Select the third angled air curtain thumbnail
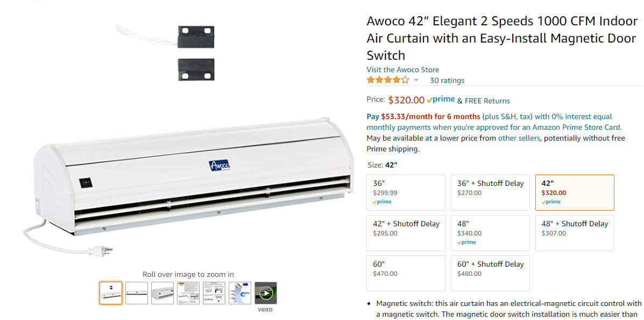Image resolution: width=644 pixels, height=320 pixels. (x=162, y=293)
